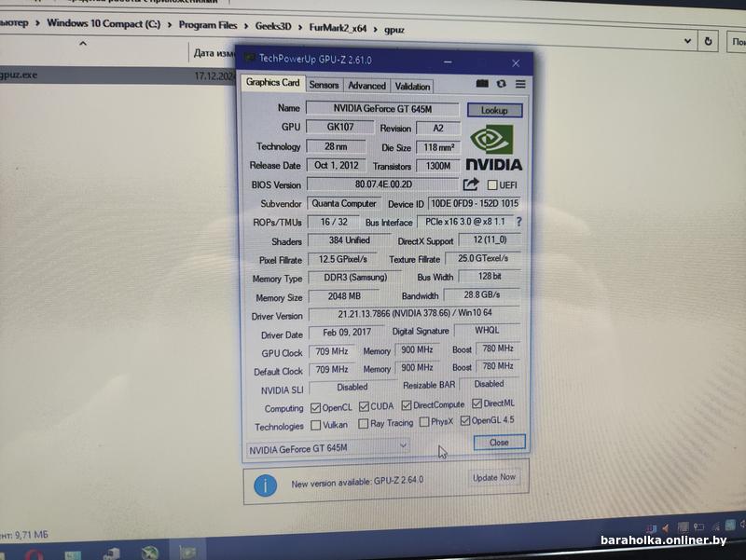
Task: Click the Driver Date value Feb 09, 2017
Action: tap(347, 333)
